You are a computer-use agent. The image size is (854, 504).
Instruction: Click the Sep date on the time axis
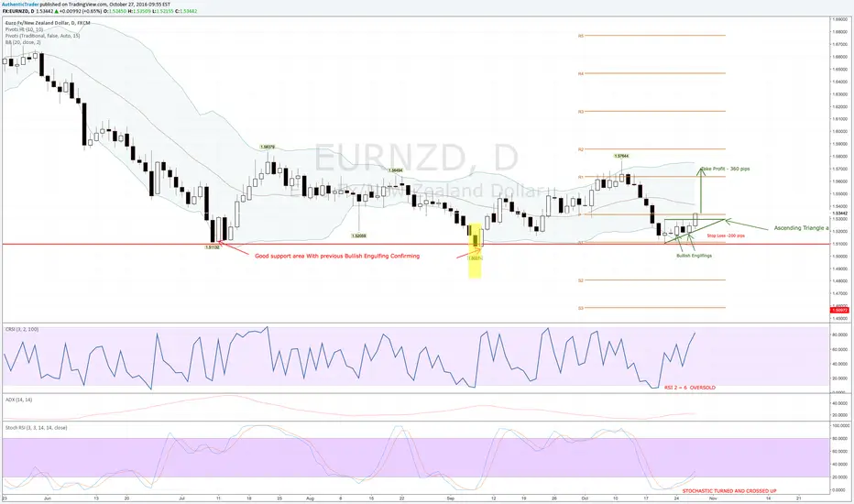(451, 498)
